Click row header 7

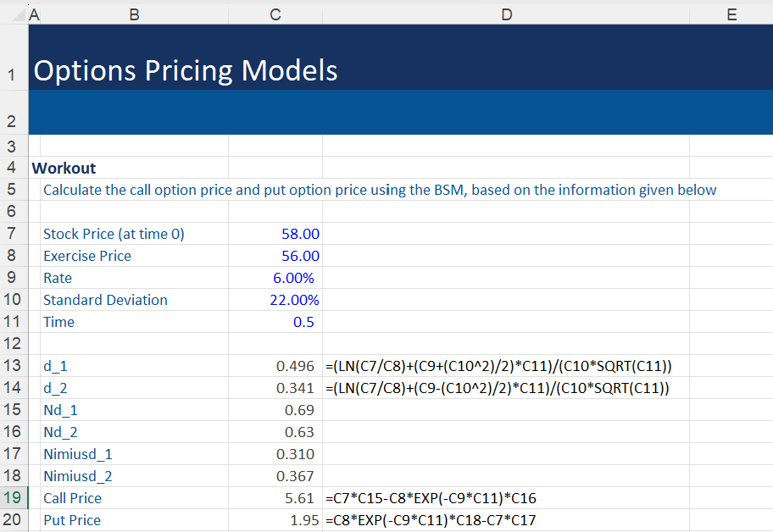13,234
